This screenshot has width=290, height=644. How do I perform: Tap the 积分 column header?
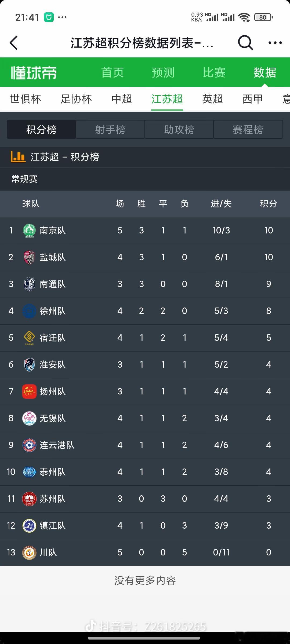(269, 204)
